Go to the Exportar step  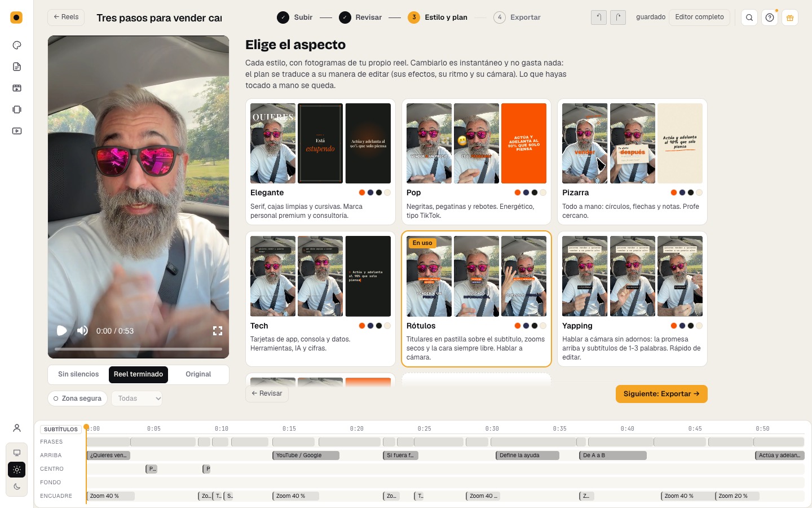tap(517, 17)
